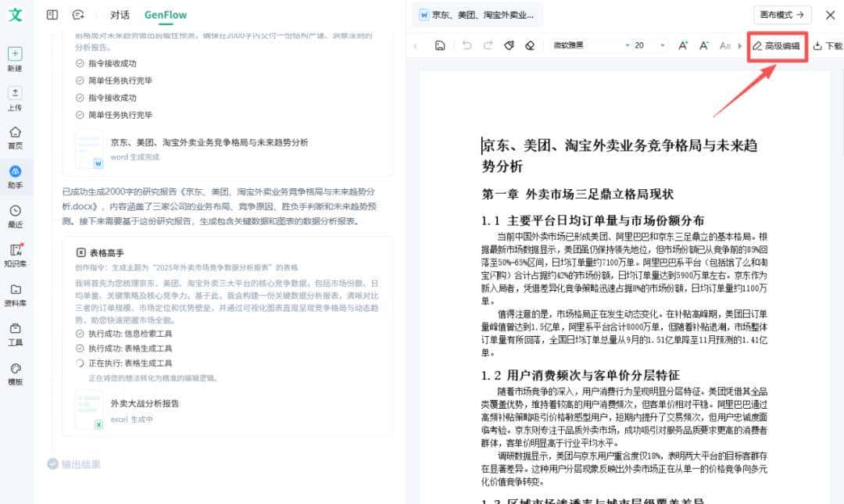The width and height of the screenshot is (844, 504).
Task: Select the format eraser icon in the toolbar
Action: (530, 45)
